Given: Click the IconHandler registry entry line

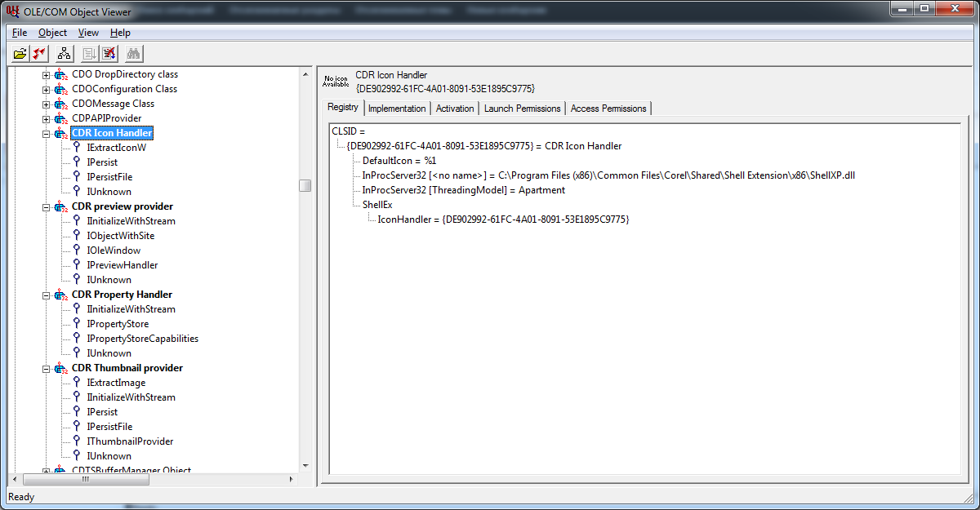Looking at the screenshot, I should click(x=503, y=220).
